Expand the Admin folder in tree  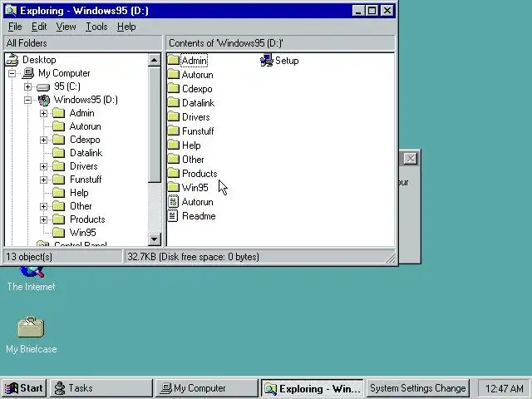[43, 113]
